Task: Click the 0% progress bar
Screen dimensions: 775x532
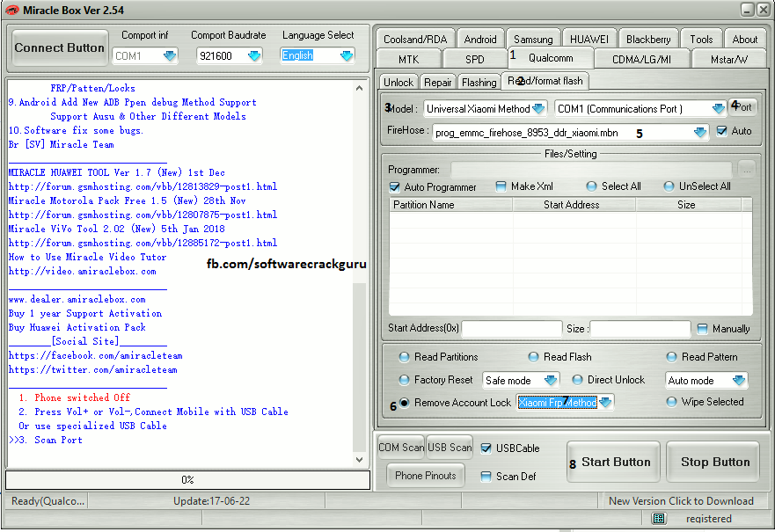Action: point(188,479)
